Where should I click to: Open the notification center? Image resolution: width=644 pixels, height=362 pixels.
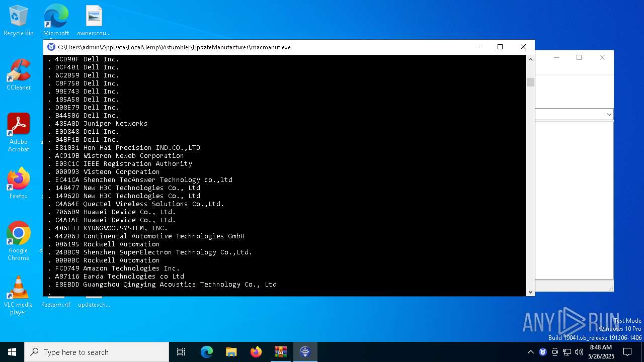[627, 352]
